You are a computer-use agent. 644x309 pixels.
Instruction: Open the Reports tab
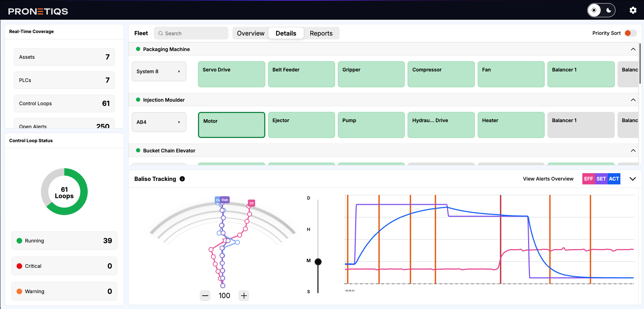[321, 33]
